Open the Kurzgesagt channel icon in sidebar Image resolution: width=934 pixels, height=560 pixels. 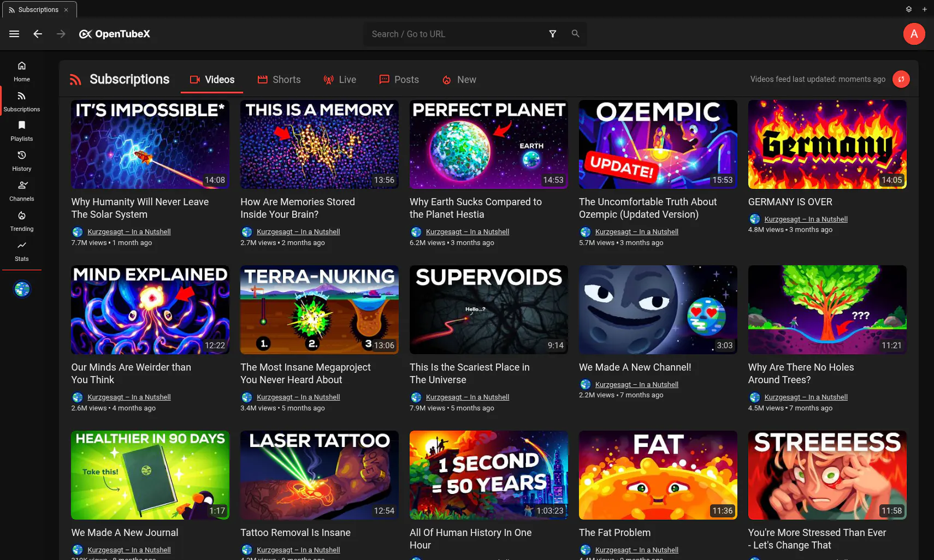tap(22, 289)
